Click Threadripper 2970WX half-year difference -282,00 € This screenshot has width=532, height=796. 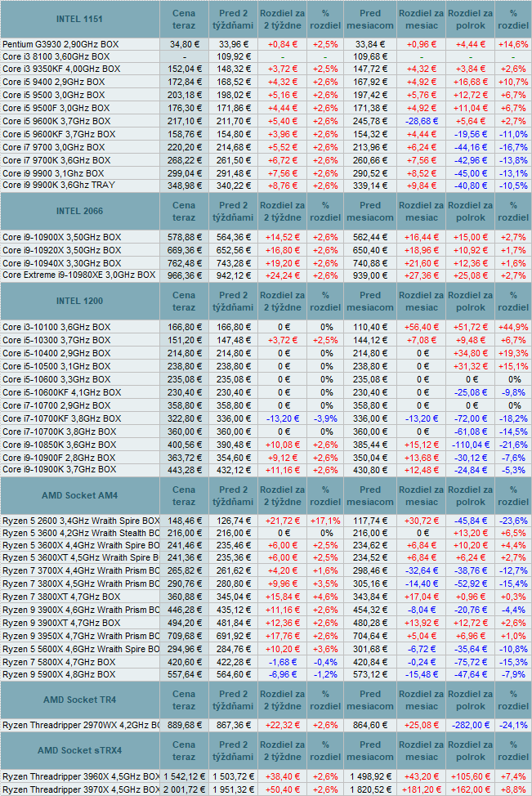[x=470, y=726]
